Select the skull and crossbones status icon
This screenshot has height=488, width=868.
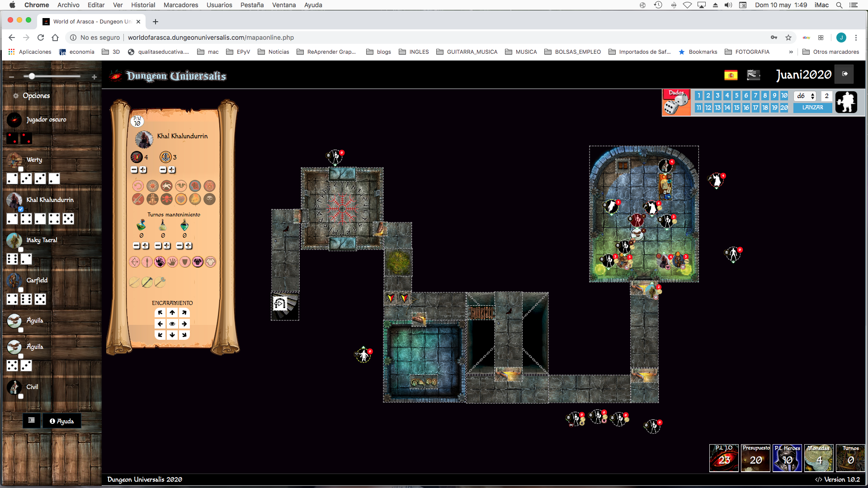pyautogui.click(x=166, y=199)
